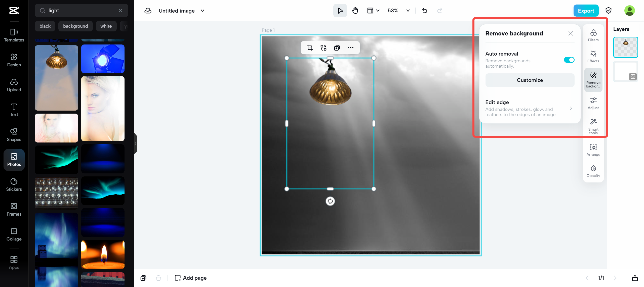Click the undo arrow
The height and width of the screenshot is (287, 644).
click(425, 11)
